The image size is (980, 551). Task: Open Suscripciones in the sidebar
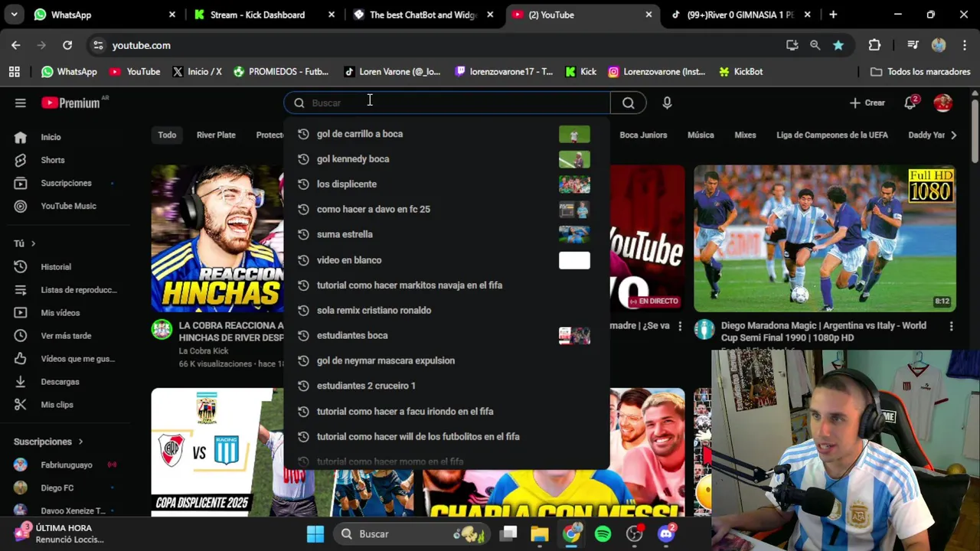click(66, 183)
